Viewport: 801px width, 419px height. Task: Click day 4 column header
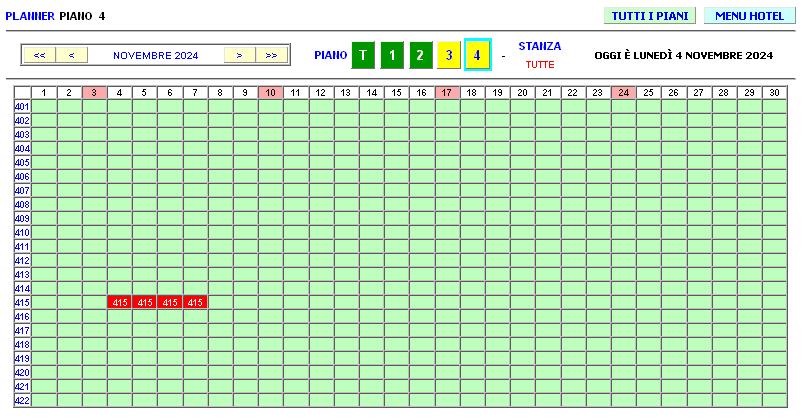click(120, 92)
